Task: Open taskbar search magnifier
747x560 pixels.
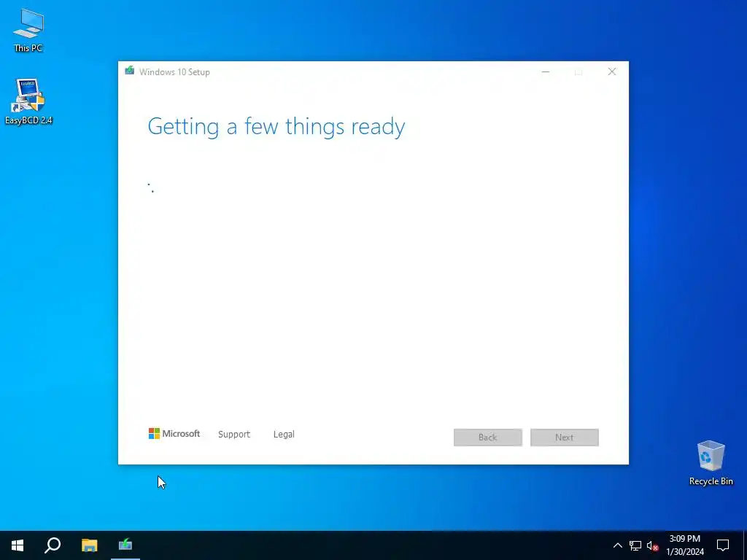Action: pyautogui.click(x=53, y=545)
